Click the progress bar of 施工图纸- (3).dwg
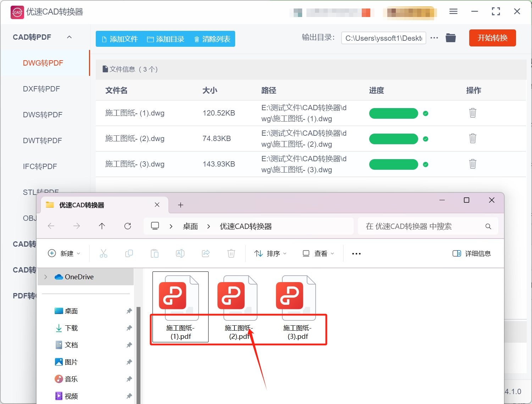 394,164
